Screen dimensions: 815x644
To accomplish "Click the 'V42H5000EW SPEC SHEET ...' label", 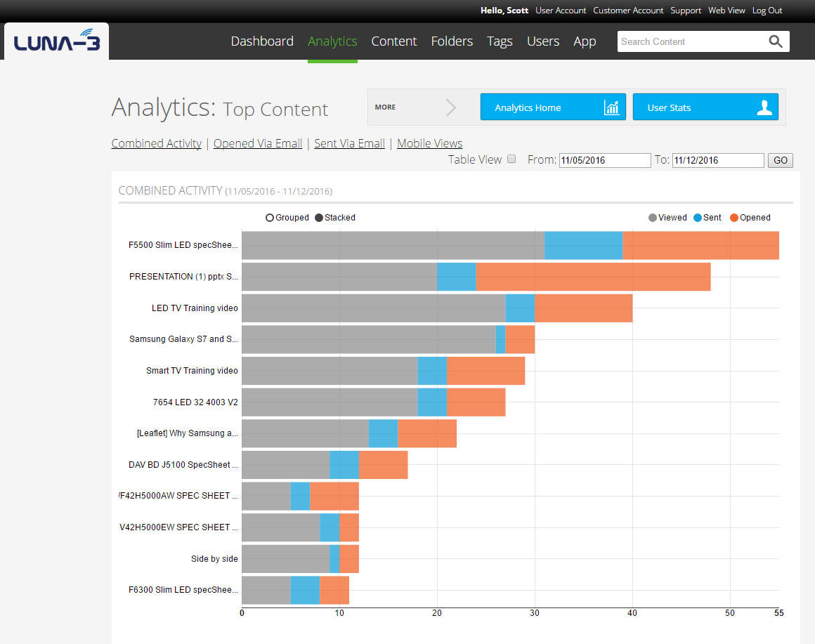I will coord(178,527).
